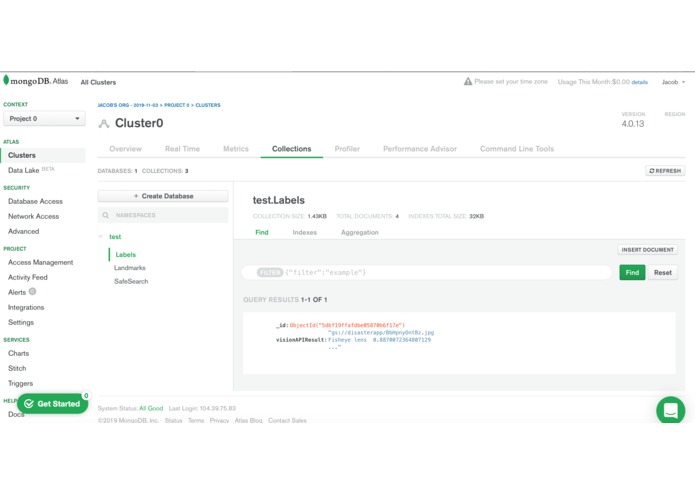This screenshot has width=695, height=494.
Task: Click the All Good system status link
Action: (x=151, y=408)
